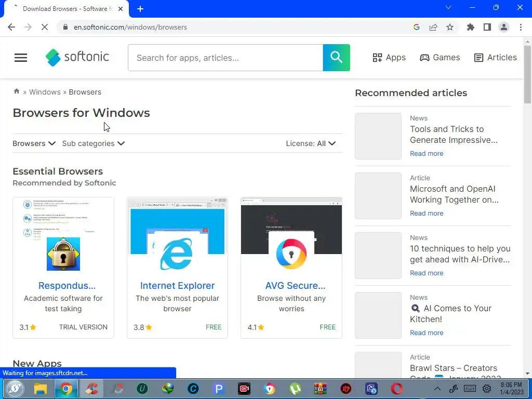Image resolution: width=532 pixels, height=399 pixels.
Task: Click the green search magnifier button
Action: (336, 58)
